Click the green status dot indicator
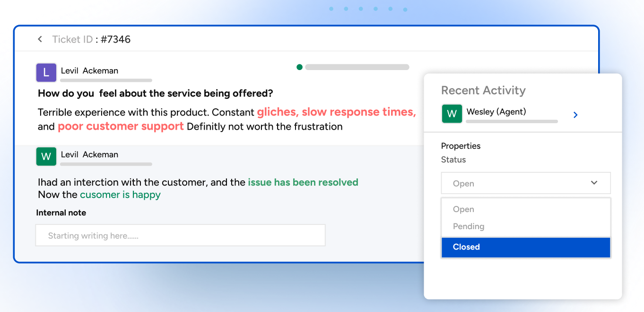Image resolution: width=644 pixels, height=312 pixels. point(299,67)
